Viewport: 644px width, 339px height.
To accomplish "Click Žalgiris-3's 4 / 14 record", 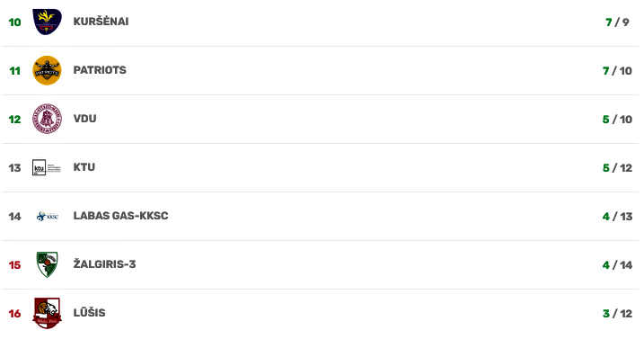I will point(617,265).
